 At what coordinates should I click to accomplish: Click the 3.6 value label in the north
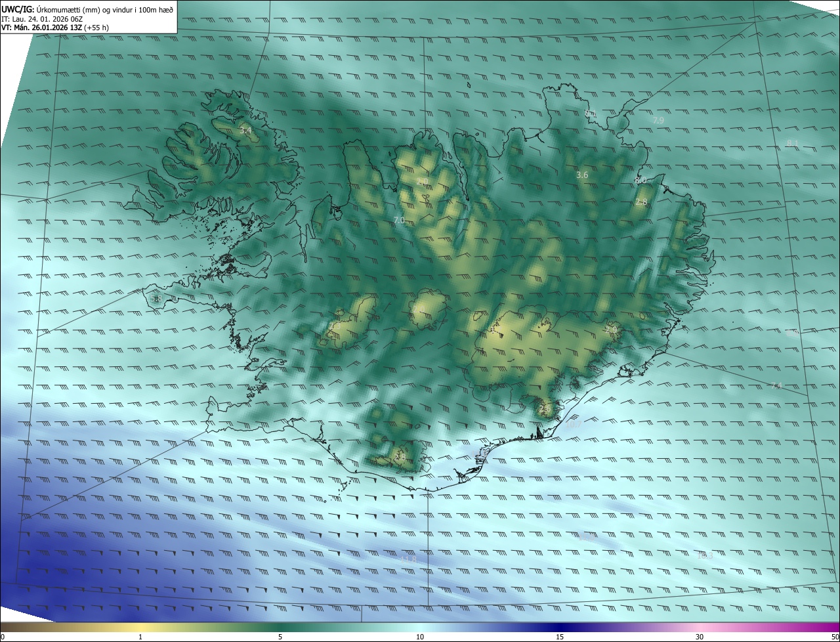click(x=582, y=175)
